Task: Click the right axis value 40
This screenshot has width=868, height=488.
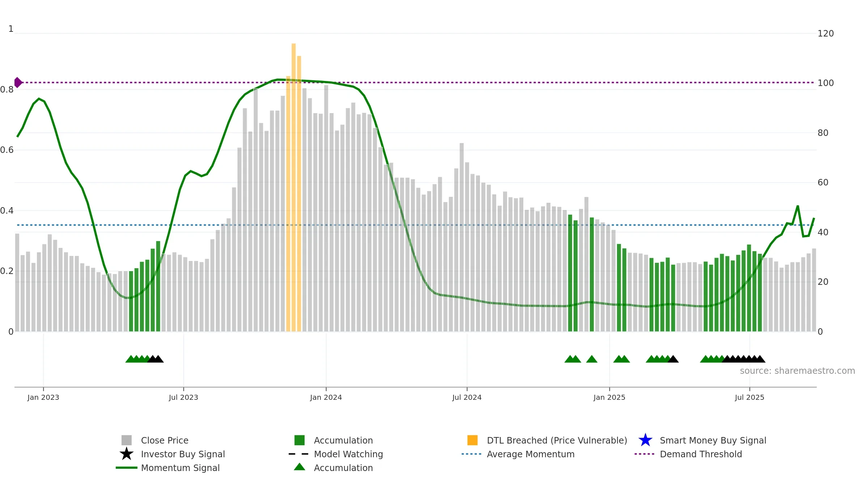Action: (823, 232)
